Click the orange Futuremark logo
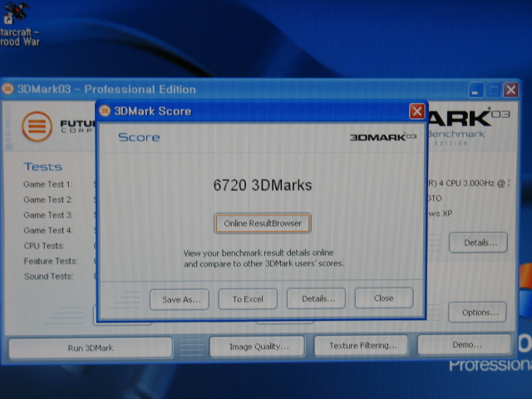 tap(37, 126)
